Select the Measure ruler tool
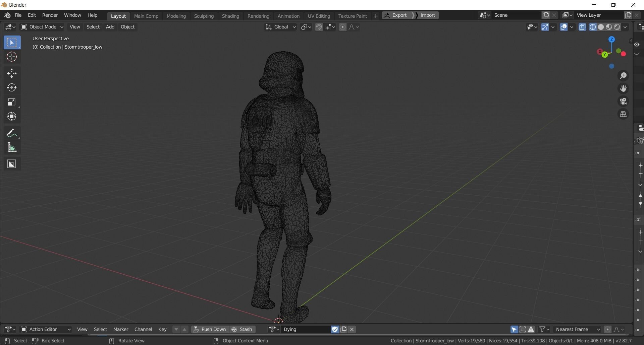This screenshot has width=644, height=345. pyautogui.click(x=12, y=148)
